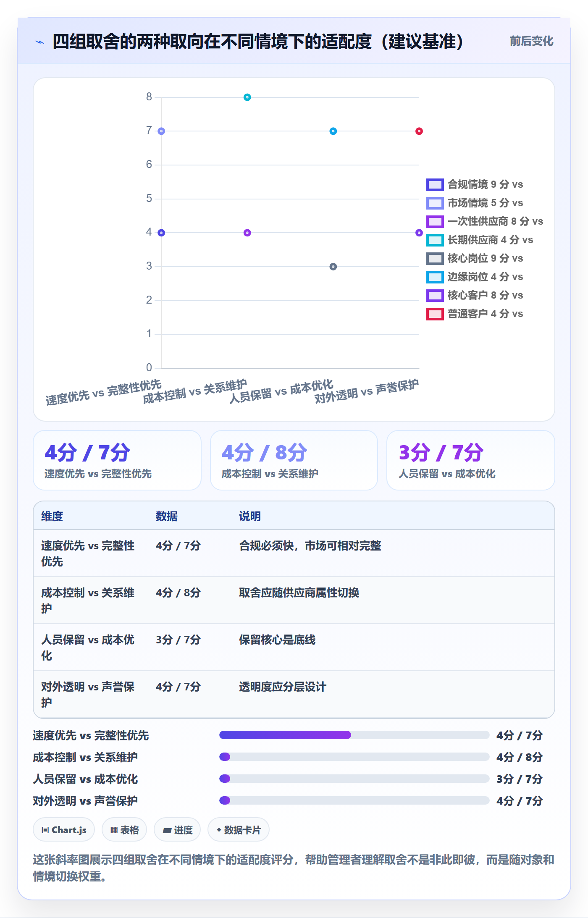The height and width of the screenshot is (918, 588).
Task: Click the 进度 tag chip
Action: pos(178,830)
